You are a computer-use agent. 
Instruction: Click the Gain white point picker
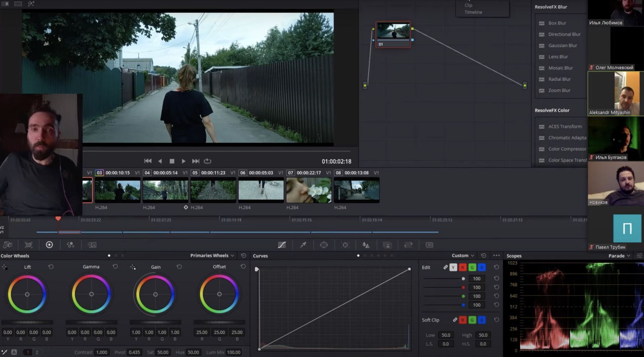(x=133, y=267)
